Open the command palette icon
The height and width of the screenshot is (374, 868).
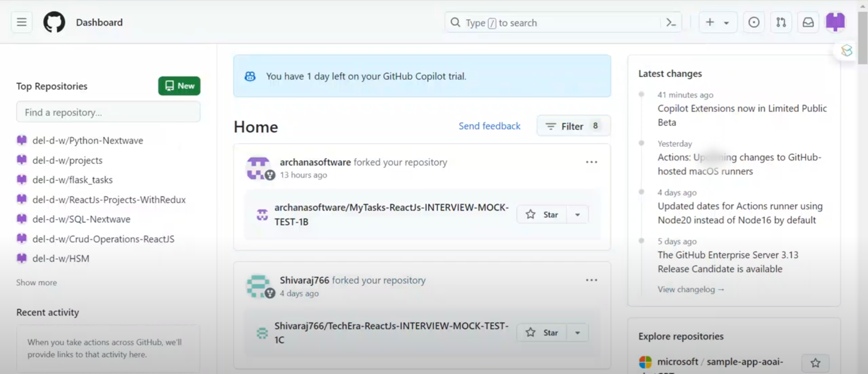671,23
